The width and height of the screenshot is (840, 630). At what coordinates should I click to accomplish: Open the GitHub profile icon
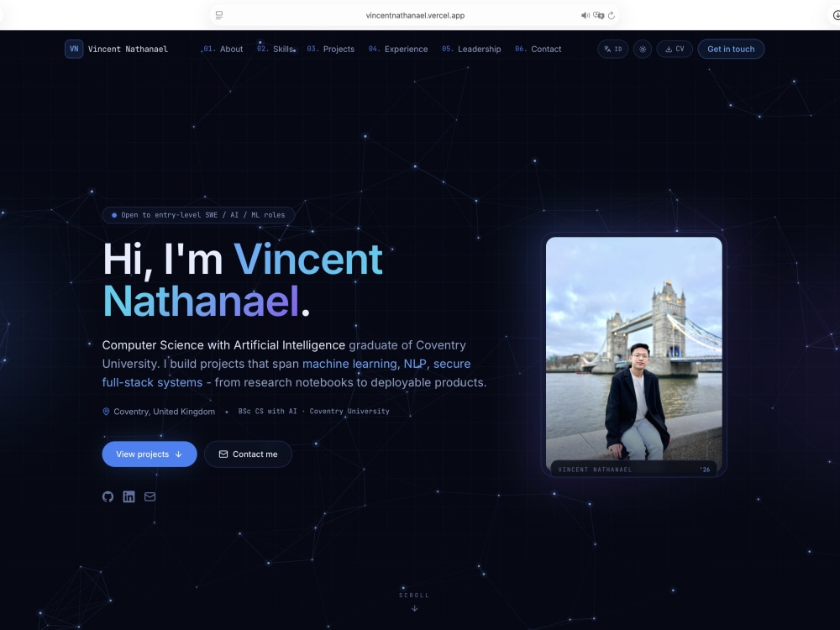108,496
